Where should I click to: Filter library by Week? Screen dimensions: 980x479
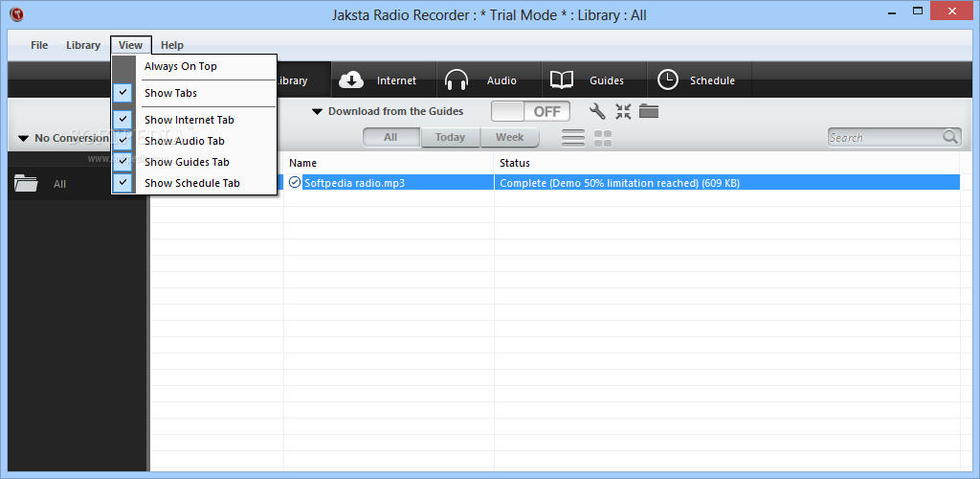pos(510,138)
